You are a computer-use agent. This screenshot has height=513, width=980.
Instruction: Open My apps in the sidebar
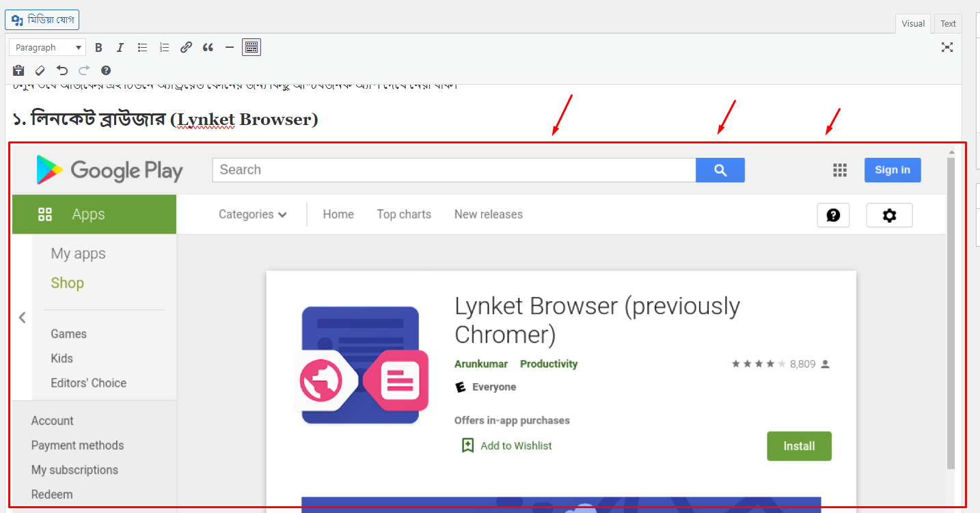(78, 253)
